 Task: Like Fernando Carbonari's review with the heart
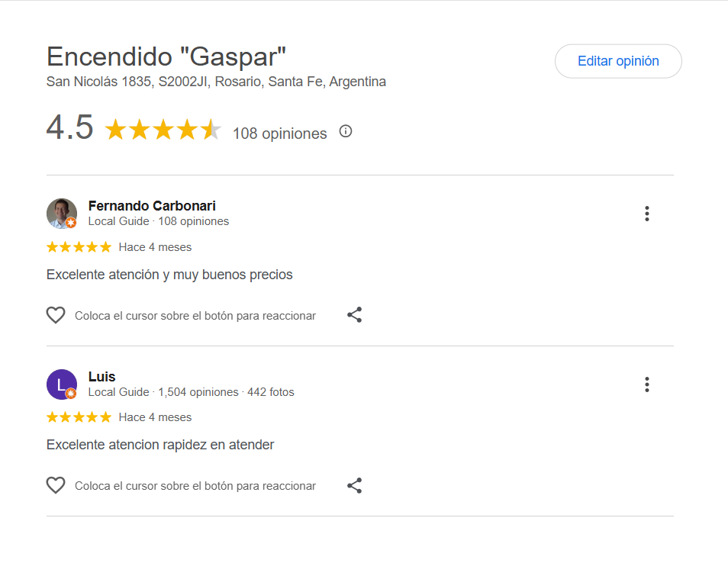point(56,315)
